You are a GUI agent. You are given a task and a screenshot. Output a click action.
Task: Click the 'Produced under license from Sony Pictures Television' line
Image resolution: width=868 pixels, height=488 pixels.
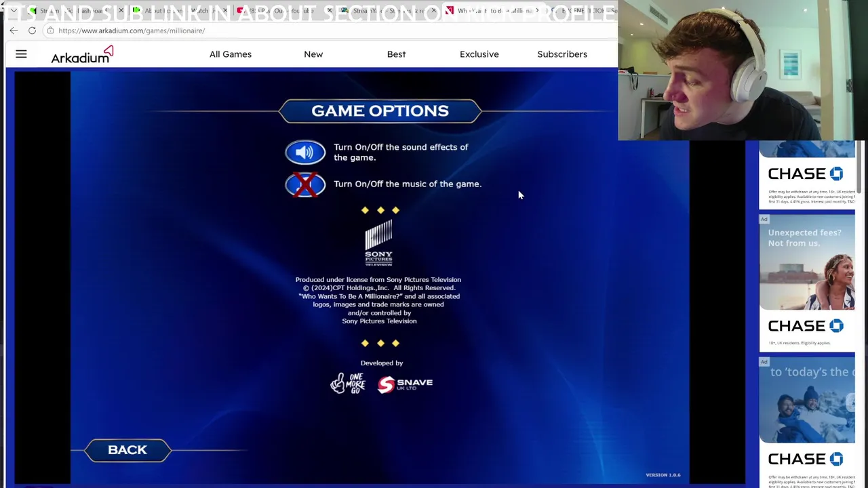click(378, 280)
